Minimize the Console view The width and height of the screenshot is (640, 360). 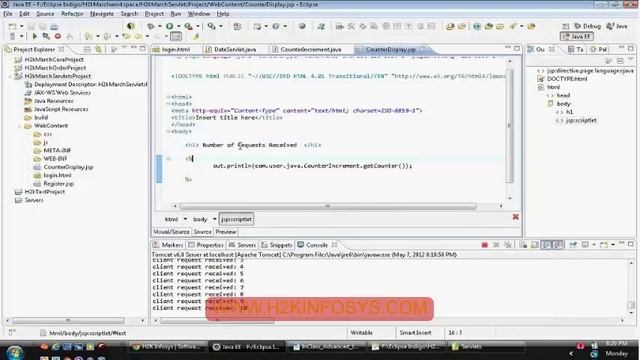622,244
